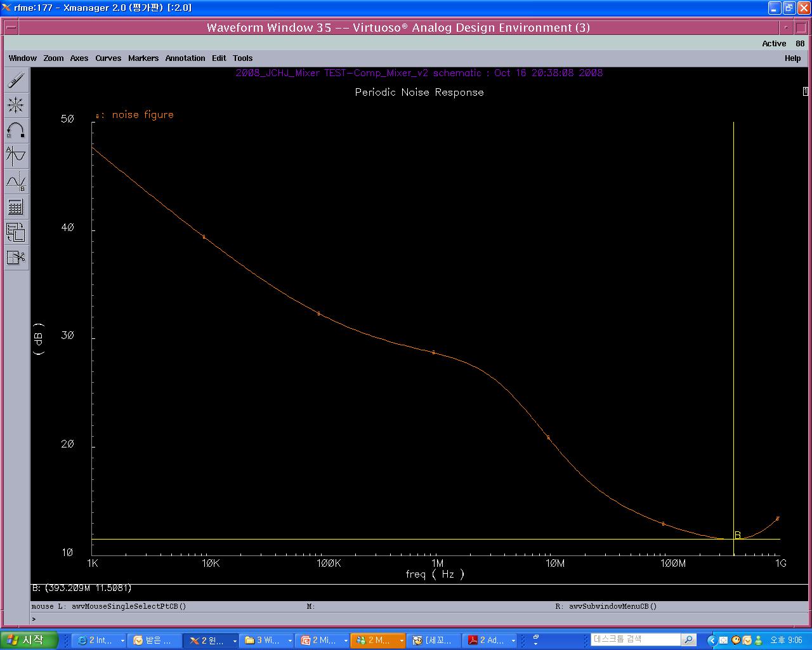Activate the crosshair marker B tool
Image resolution: width=812 pixels, height=650 pixels.
pos(16,182)
